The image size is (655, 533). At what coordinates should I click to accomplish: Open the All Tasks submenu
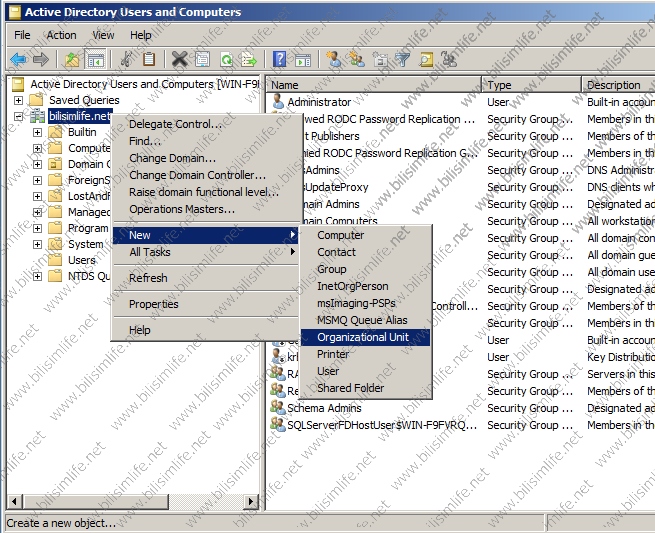pyautogui.click(x=205, y=252)
